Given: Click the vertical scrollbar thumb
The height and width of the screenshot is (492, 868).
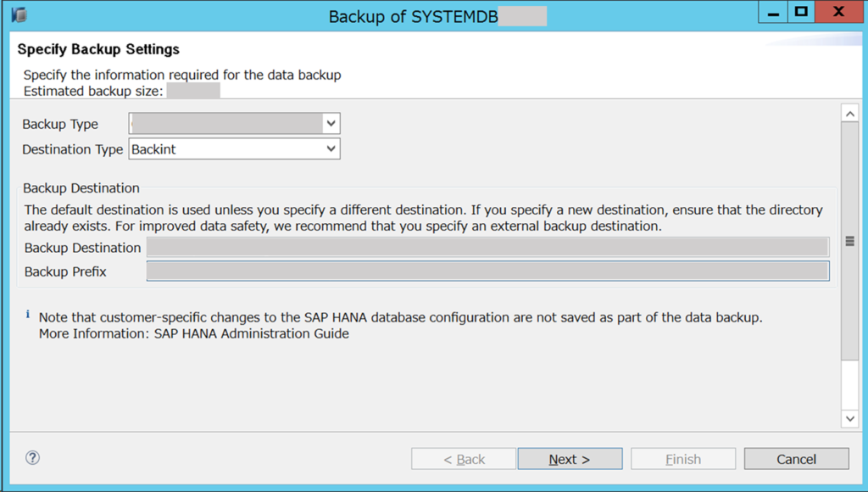Looking at the screenshot, I should coord(849,241).
